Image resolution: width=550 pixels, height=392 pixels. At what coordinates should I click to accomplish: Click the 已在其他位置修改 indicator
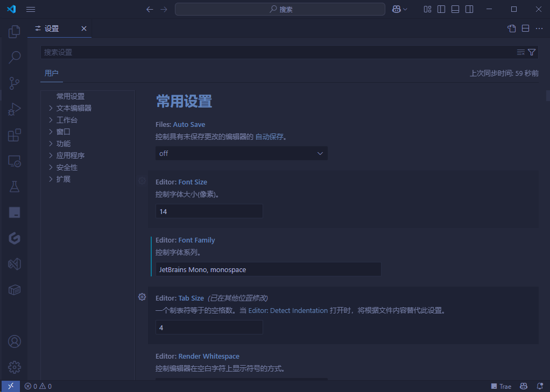tap(237, 298)
